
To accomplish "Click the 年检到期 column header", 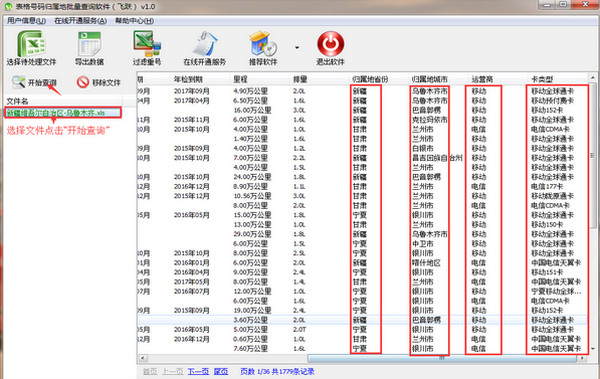I will point(188,79).
